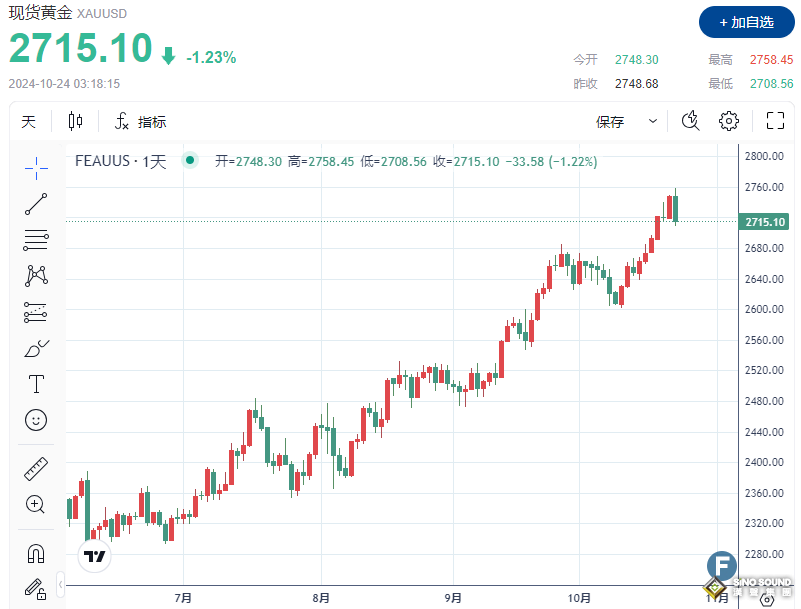Select the XABCD pattern tool
The width and height of the screenshot is (801, 609).
click(x=36, y=275)
